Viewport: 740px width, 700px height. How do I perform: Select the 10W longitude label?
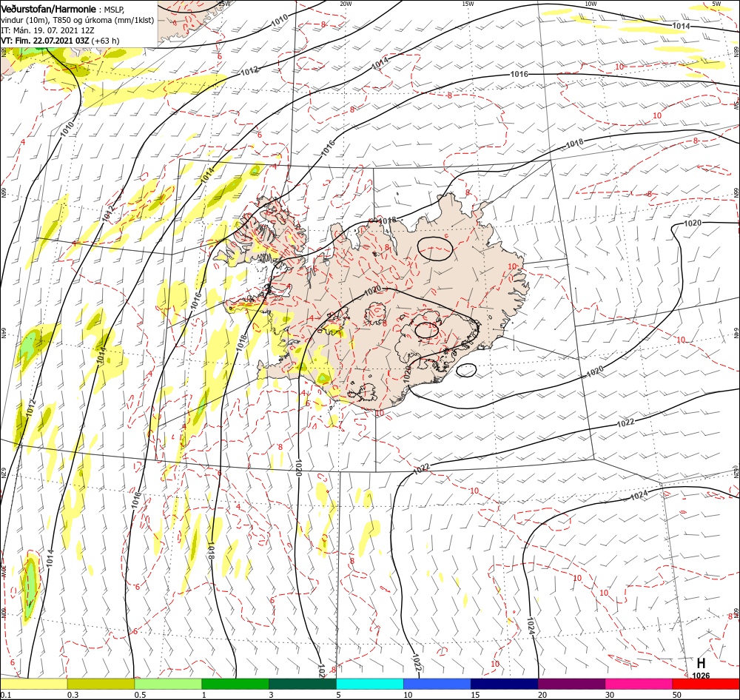tap(591, 4)
